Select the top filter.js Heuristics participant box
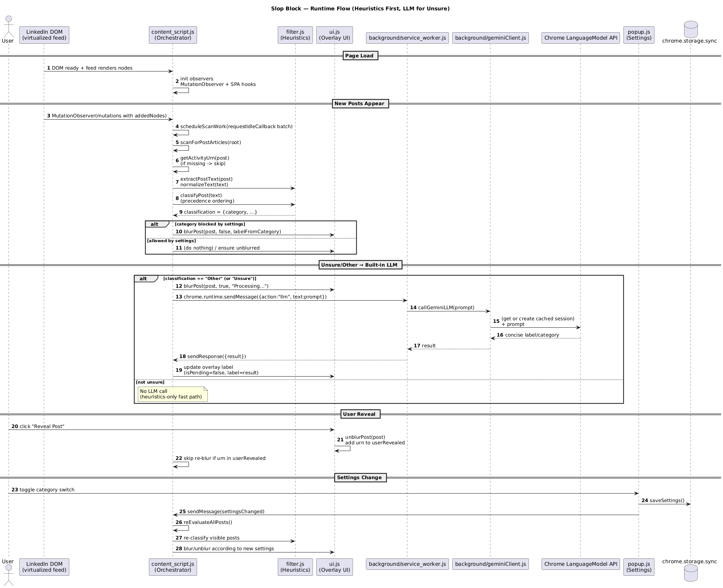The image size is (723, 588). 295,35
